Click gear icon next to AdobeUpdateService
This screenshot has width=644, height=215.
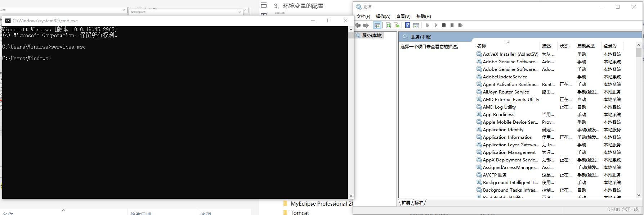point(479,77)
